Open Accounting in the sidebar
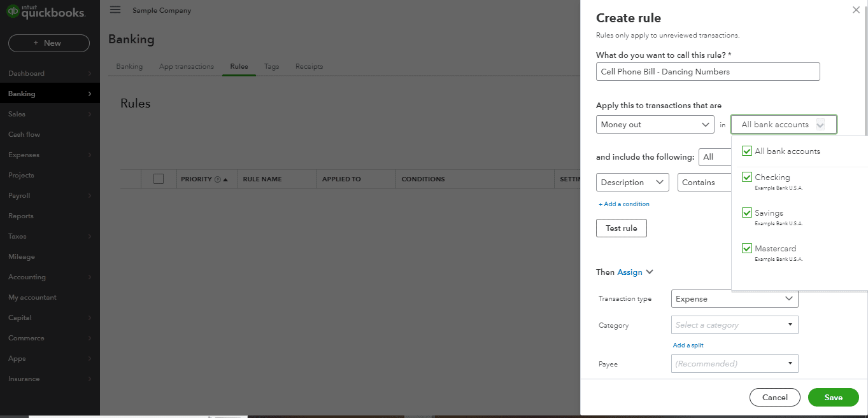This screenshot has width=868, height=418. click(50, 277)
